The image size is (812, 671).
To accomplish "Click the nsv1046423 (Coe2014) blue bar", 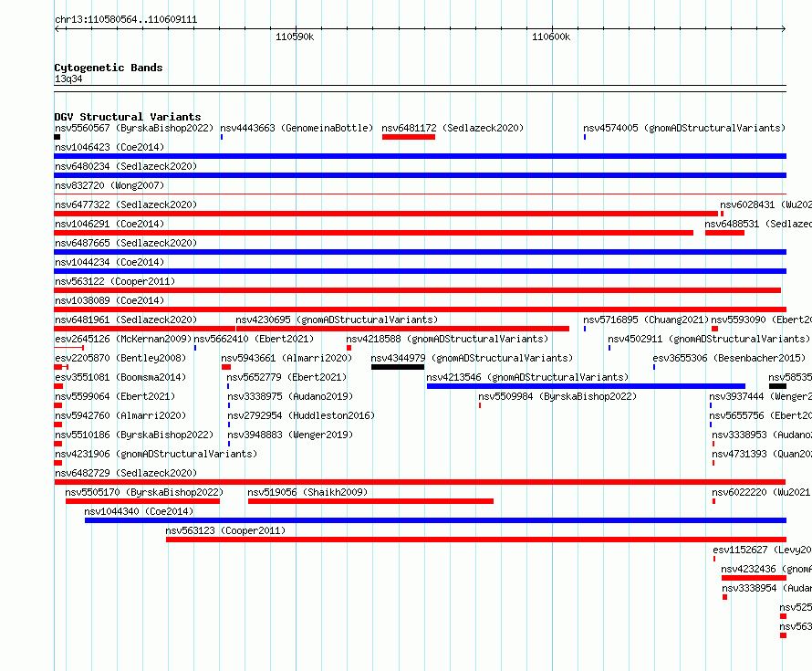I will tap(420, 156).
